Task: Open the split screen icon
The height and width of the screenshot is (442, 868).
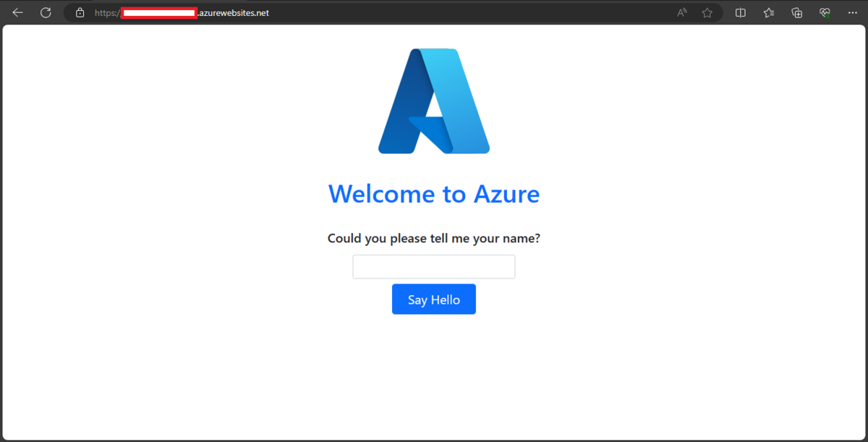Action: point(741,13)
